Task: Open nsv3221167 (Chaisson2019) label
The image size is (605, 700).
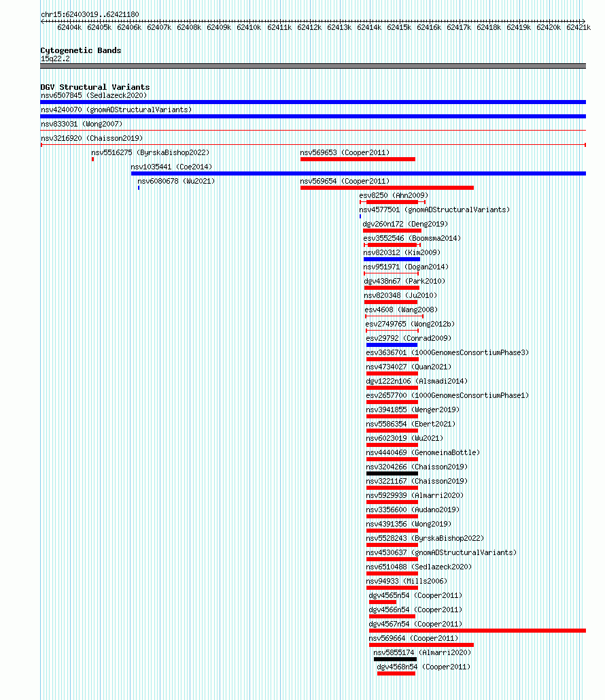Action: coord(417,481)
